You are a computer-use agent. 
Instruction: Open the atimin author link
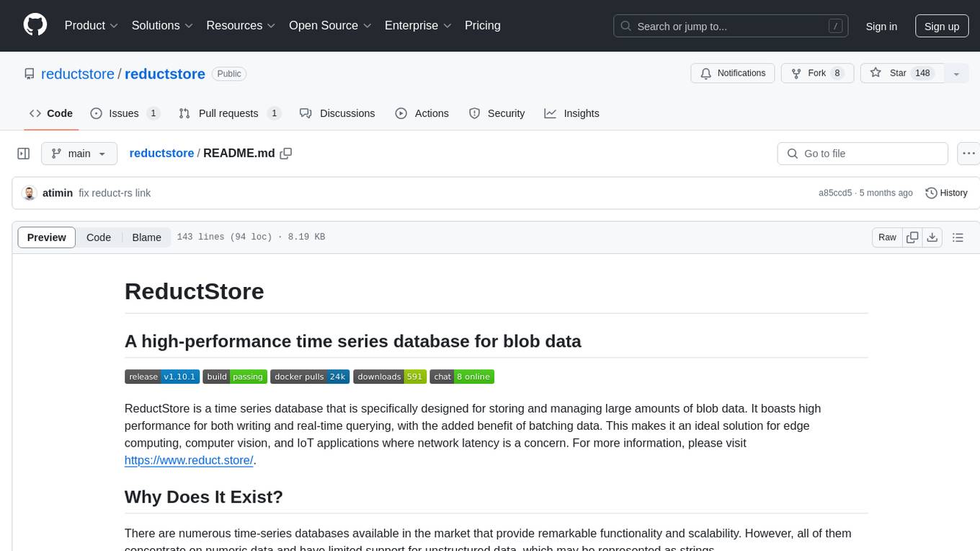click(58, 193)
